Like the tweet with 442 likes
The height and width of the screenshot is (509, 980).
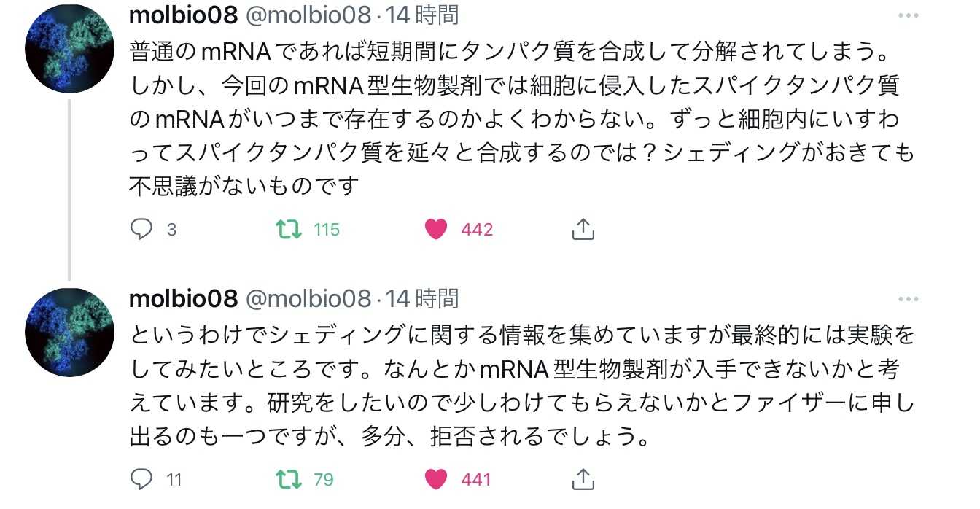[435, 230]
